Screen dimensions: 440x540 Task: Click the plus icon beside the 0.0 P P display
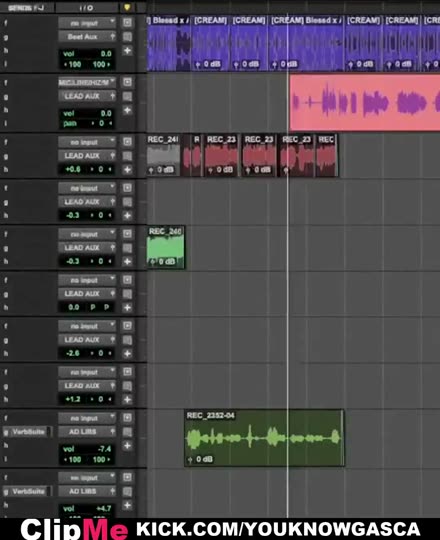tap(127, 308)
